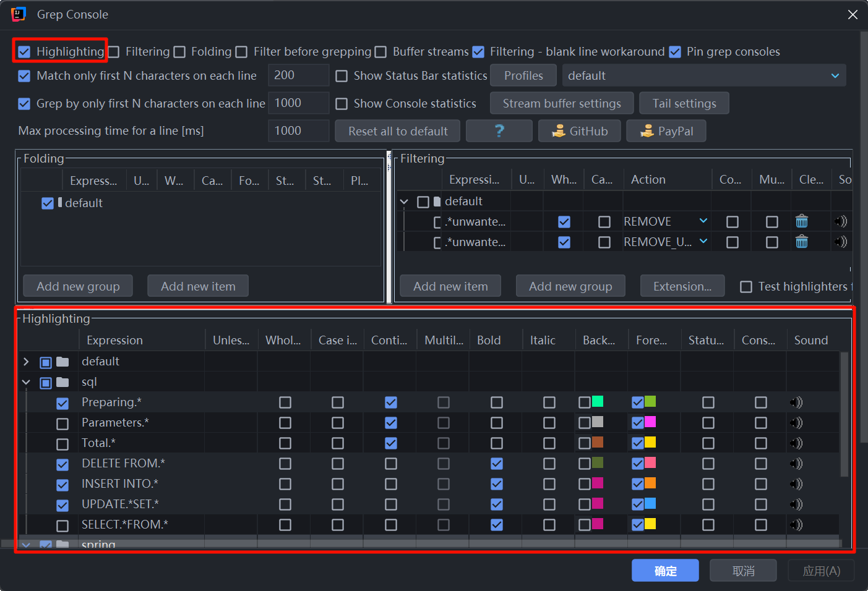Enable Show Console statistics
This screenshot has height=591, width=868.
click(342, 103)
